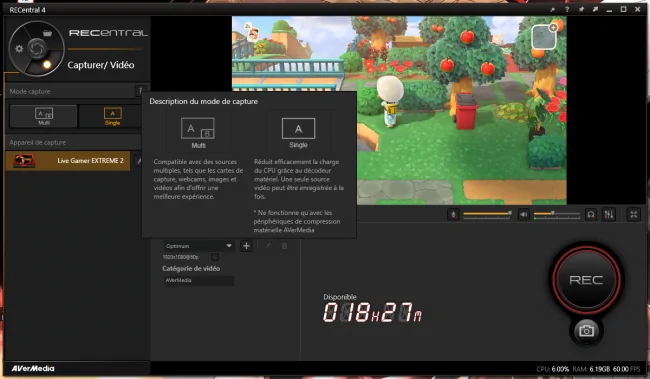The width and height of the screenshot is (650, 379).
Task: Take a snapshot with the camera button
Action: coord(586,331)
